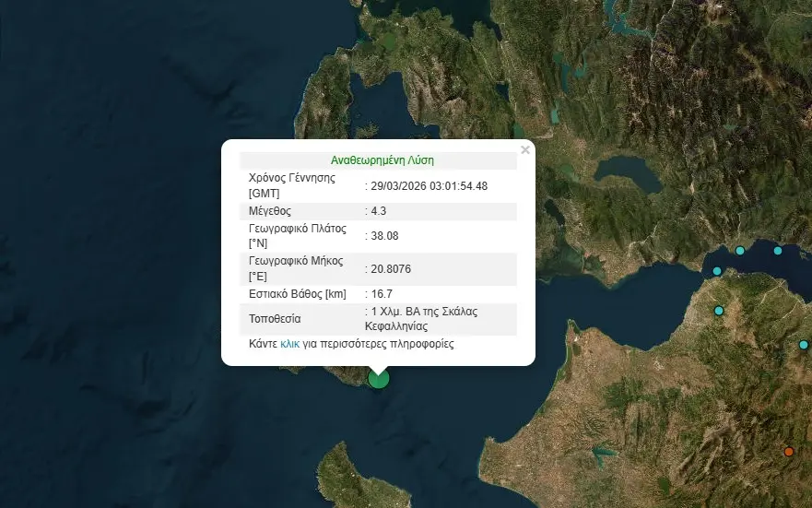The height and width of the screenshot is (508, 812).
Task: Select the upper-left teal marker in the gulf
Action: pos(739,251)
